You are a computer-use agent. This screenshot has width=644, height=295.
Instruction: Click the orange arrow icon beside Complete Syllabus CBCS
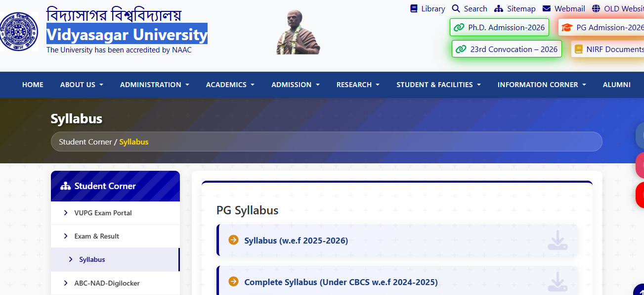233,282
